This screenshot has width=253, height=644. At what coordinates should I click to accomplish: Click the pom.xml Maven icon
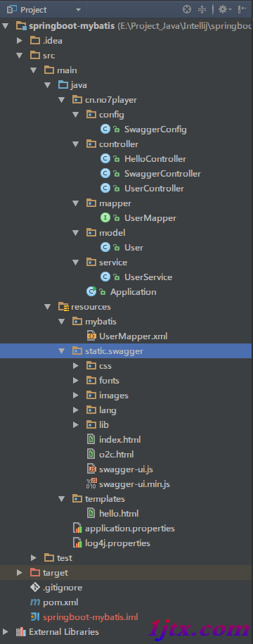tap(35, 602)
